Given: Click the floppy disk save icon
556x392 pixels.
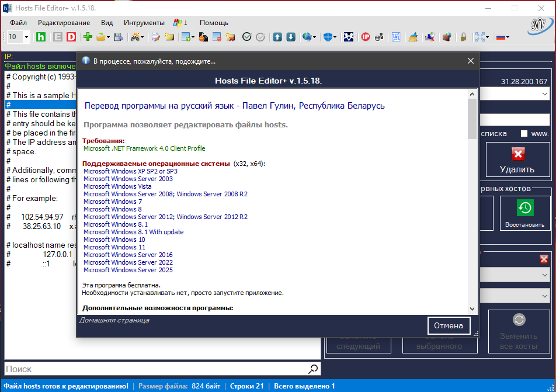Looking at the screenshot, I should [119, 37].
